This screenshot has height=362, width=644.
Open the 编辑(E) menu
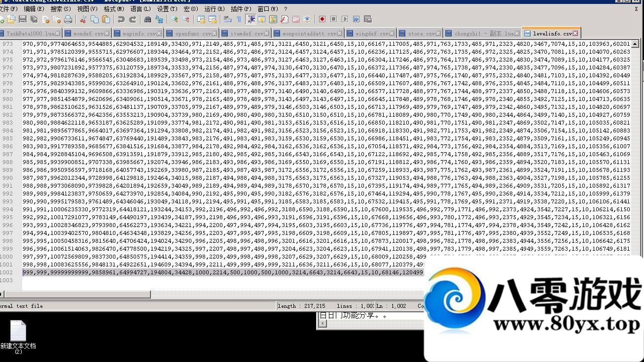pos(34,9)
